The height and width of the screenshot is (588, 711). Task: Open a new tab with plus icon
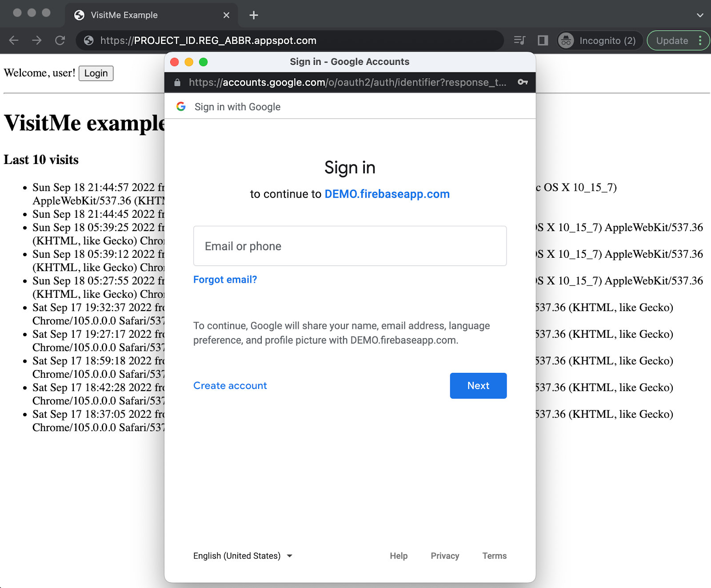(254, 15)
